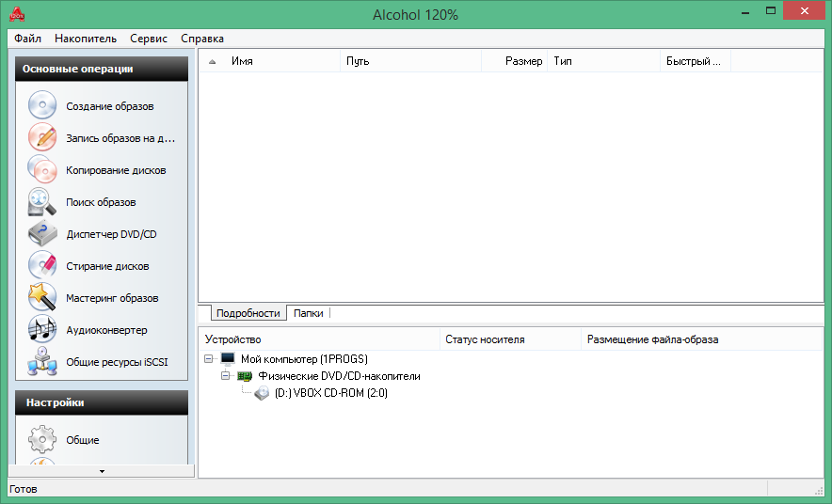
Task: Open the Сервис menu
Action: click(x=149, y=39)
